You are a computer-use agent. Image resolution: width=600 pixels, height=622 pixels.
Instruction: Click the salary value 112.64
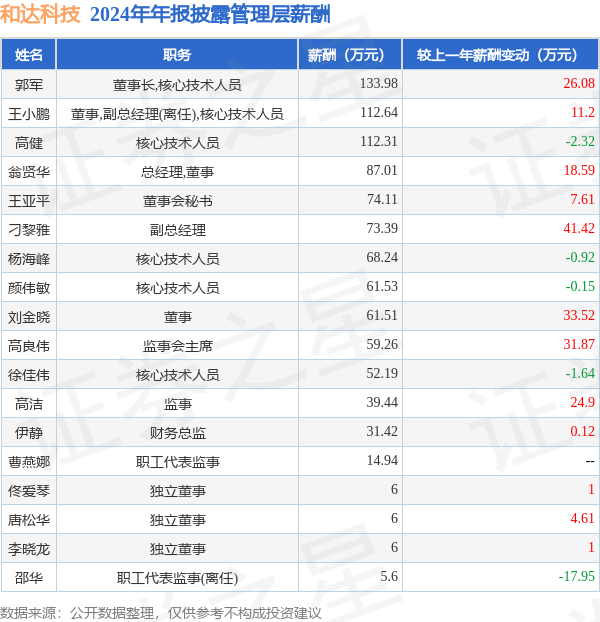click(x=379, y=112)
